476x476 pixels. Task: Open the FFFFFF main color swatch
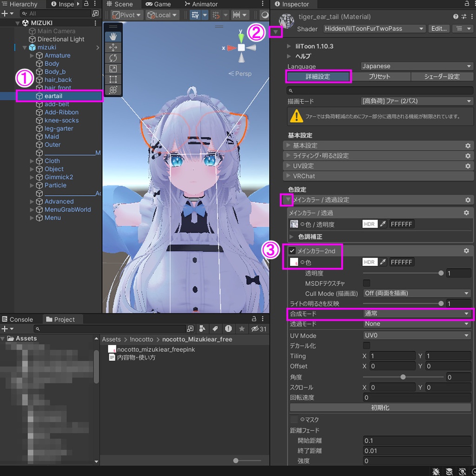click(401, 224)
